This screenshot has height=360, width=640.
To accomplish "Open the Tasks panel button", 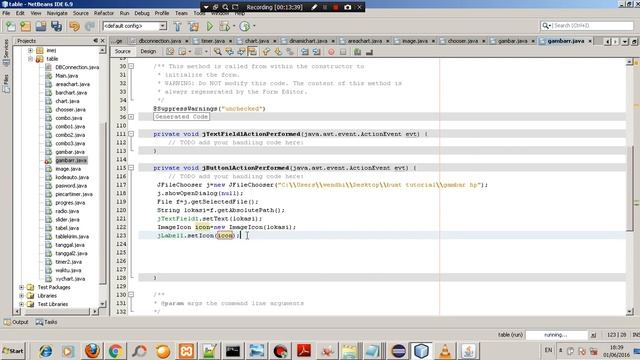I will (46, 322).
